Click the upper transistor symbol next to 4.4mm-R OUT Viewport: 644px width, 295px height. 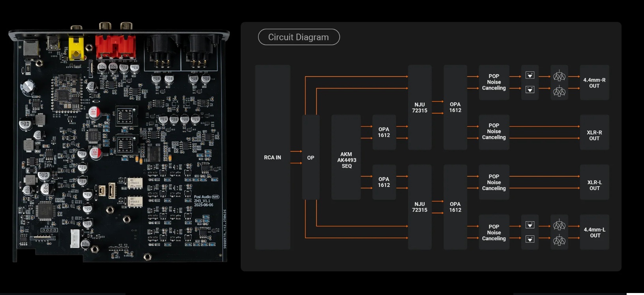tap(559, 76)
